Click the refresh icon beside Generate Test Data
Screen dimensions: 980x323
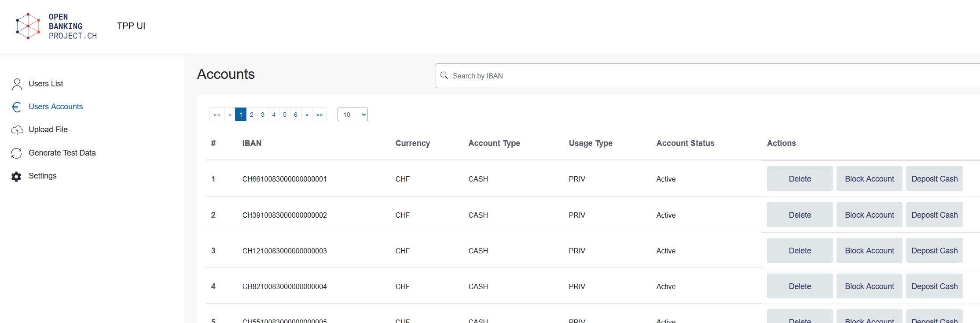17,153
